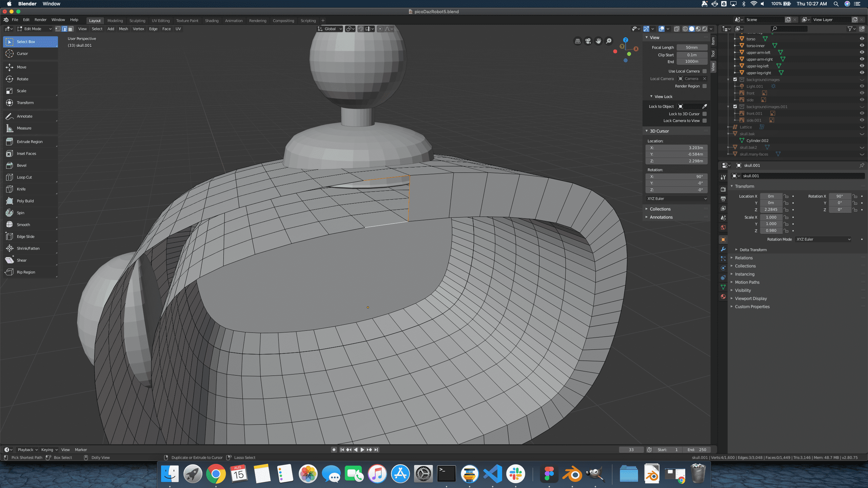Screen dimensions: 868x488
Task: Choose the Bevel tool
Action: (30, 165)
